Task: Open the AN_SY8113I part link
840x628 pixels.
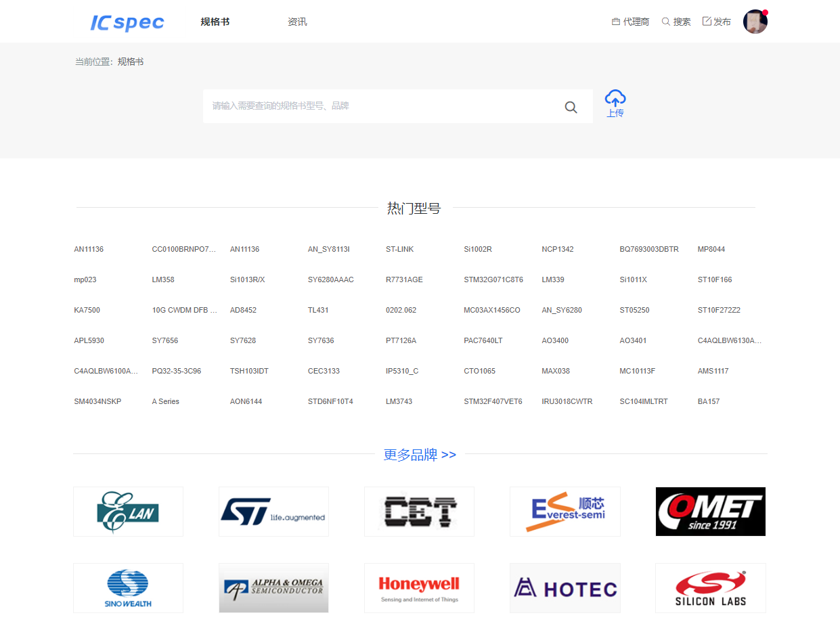Action: pyautogui.click(x=329, y=249)
